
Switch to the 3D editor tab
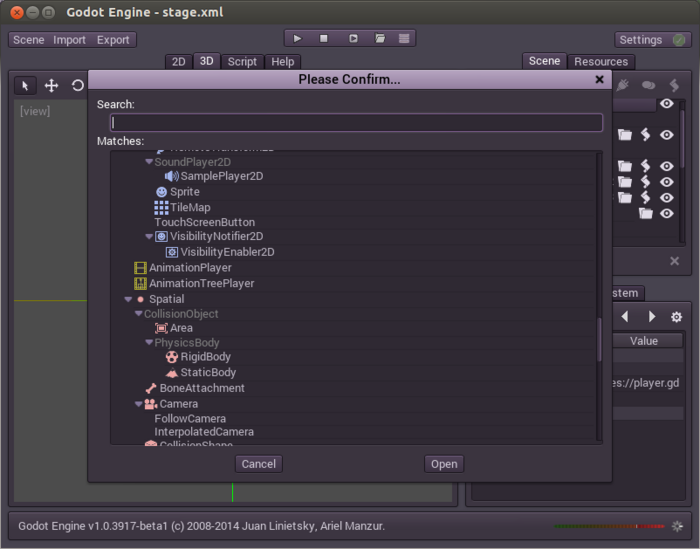[206, 61]
